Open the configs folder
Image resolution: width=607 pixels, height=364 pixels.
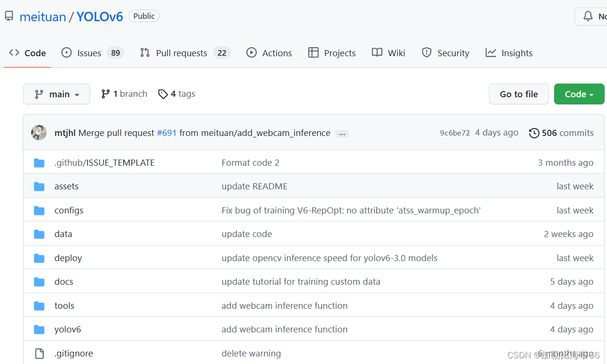tap(69, 211)
